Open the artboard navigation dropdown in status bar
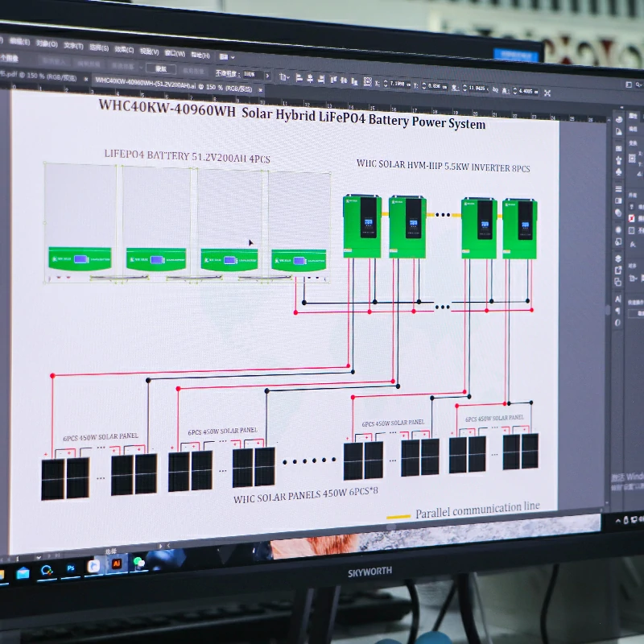644x644 pixels. coord(38,557)
